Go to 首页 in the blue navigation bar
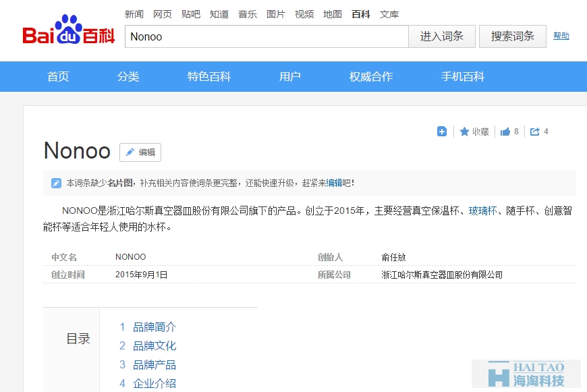This screenshot has width=587, height=392. pos(58,77)
